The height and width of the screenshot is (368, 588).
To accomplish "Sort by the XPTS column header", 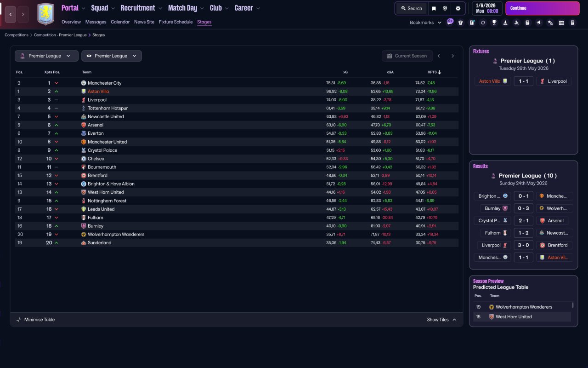I will (x=434, y=72).
